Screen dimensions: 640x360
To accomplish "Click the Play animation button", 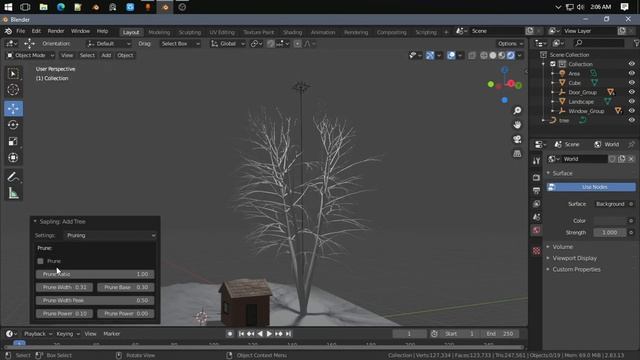I will (x=269, y=334).
